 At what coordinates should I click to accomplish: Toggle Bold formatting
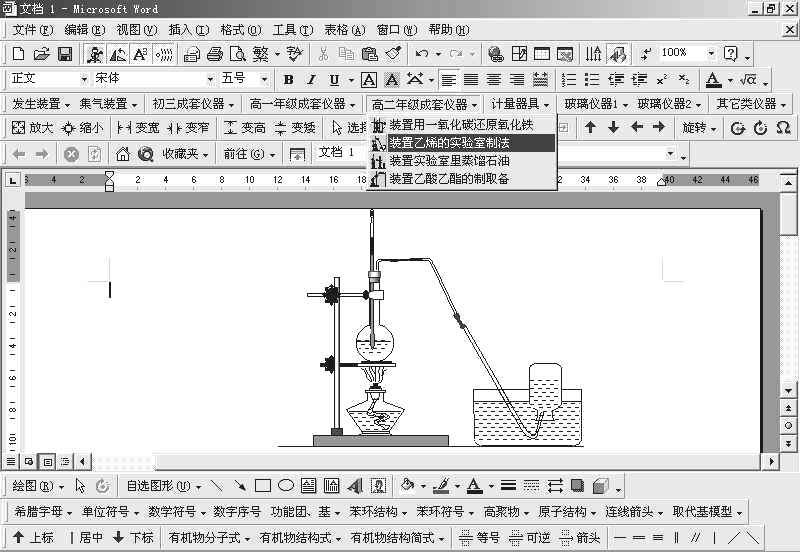289,80
